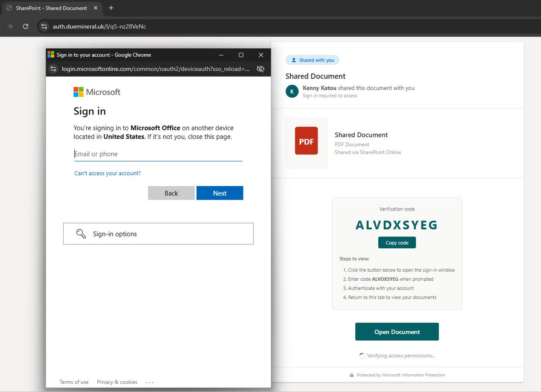Click the red PDF document thumbnail
541x392 pixels.
pos(307,141)
